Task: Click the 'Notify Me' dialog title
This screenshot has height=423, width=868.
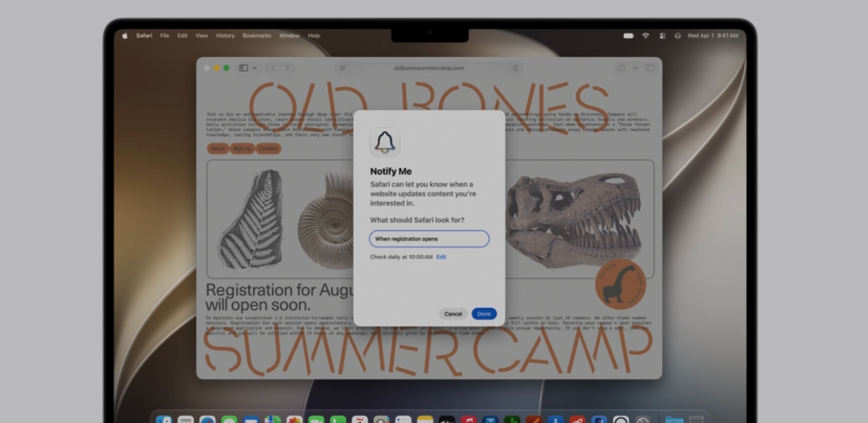Action: pyautogui.click(x=391, y=171)
